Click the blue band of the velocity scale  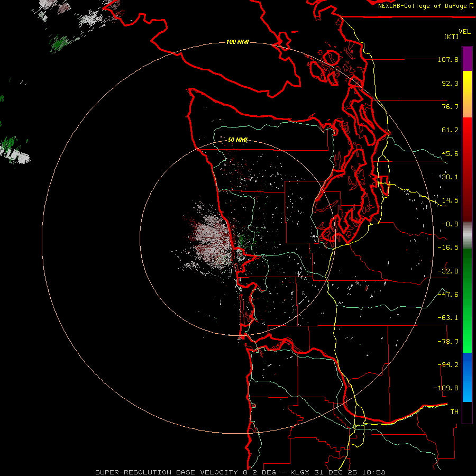[x=467, y=377]
